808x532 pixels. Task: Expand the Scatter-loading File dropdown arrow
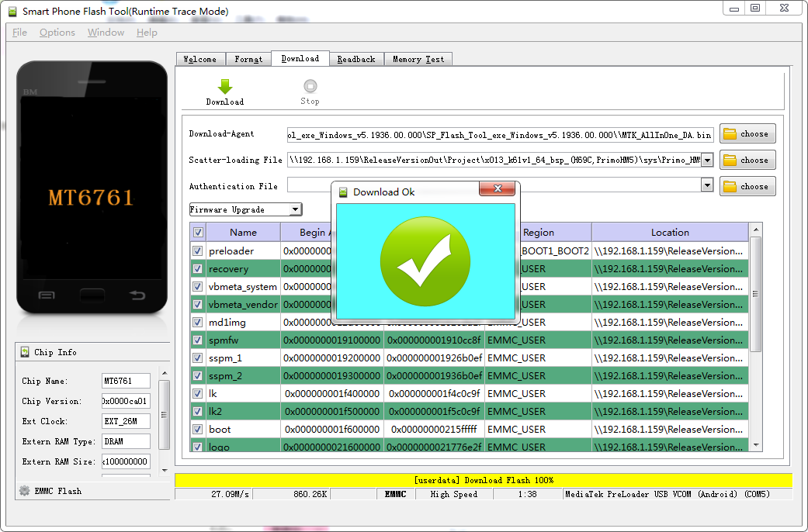pos(706,160)
